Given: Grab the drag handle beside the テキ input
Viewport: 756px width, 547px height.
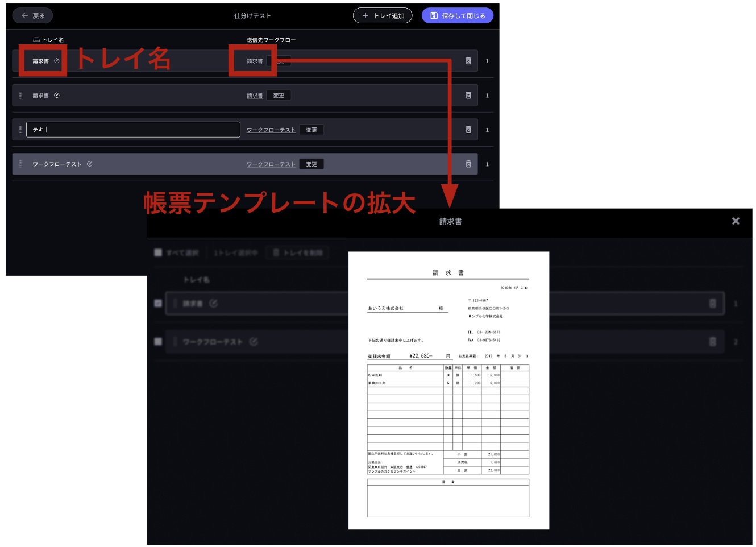Looking at the screenshot, I should pyautogui.click(x=20, y=130).
